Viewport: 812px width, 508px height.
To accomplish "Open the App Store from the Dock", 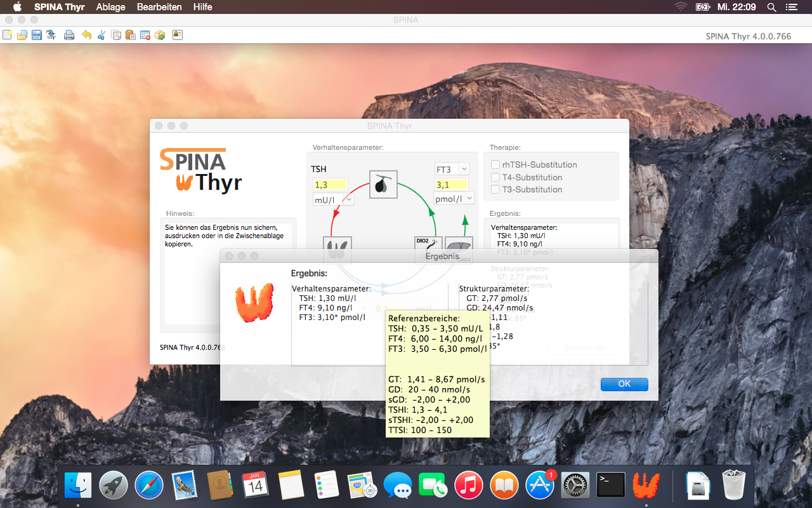I will coord(539,486).
